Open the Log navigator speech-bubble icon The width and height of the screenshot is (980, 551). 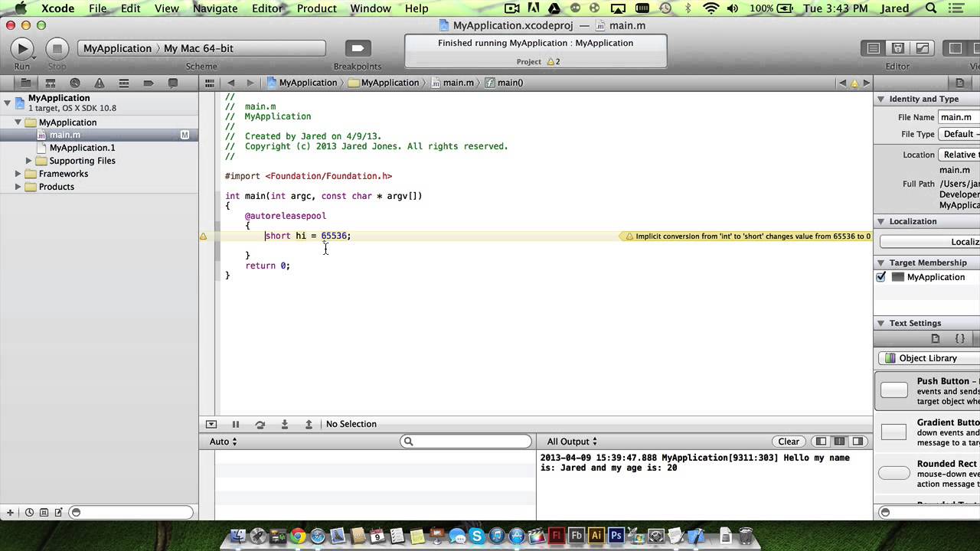[173, 83]
